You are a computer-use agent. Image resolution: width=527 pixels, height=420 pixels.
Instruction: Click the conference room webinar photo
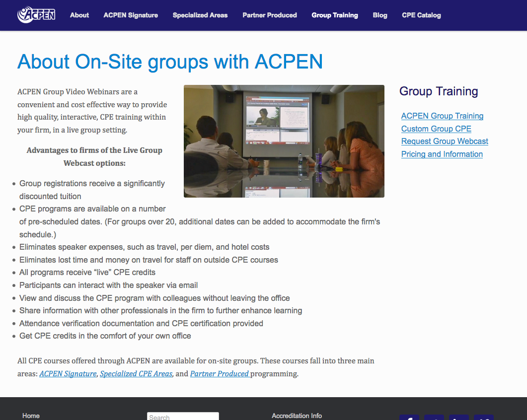coord(284,141)
